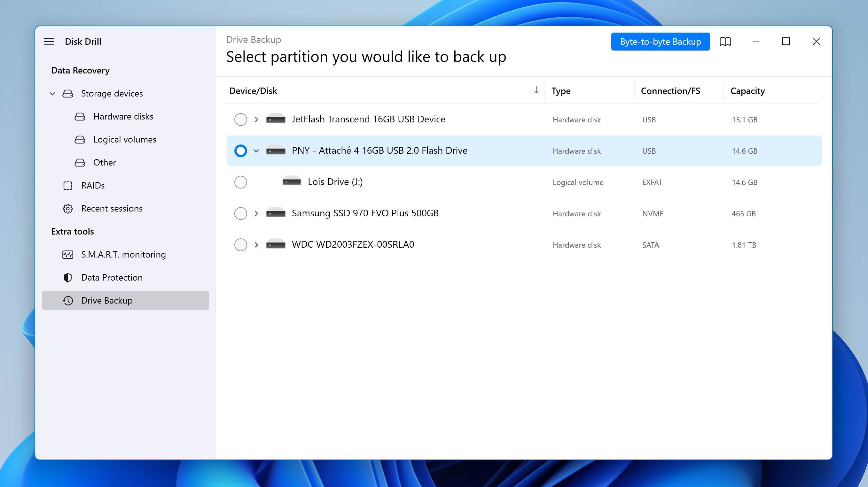Viewport: 868px width, 487px height.
Task: Expand the Samsung SSD 970 EVO Plus
Action: pos(256,213)
